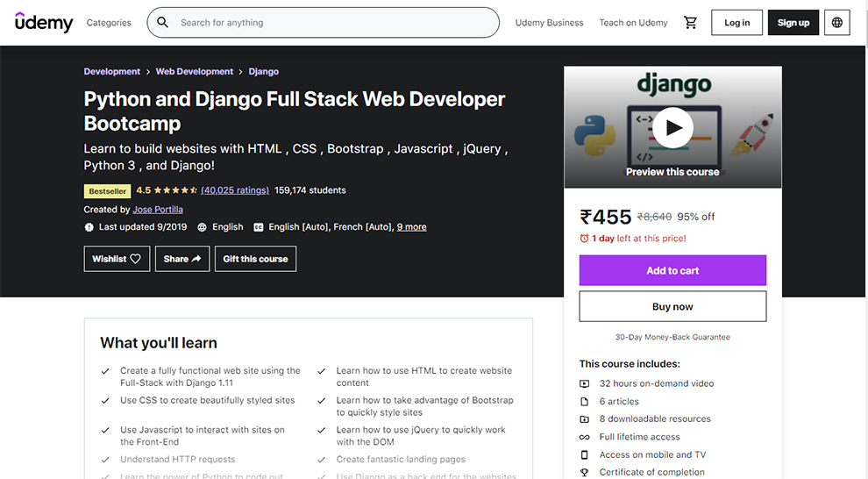This screenshot has width=868, height=479.
Task: Click the globe icon beside English
Action: [202, 227]
